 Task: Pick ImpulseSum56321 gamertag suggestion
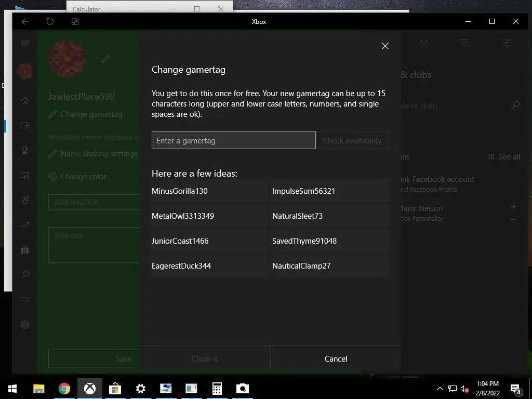click(x=328, y=191)
